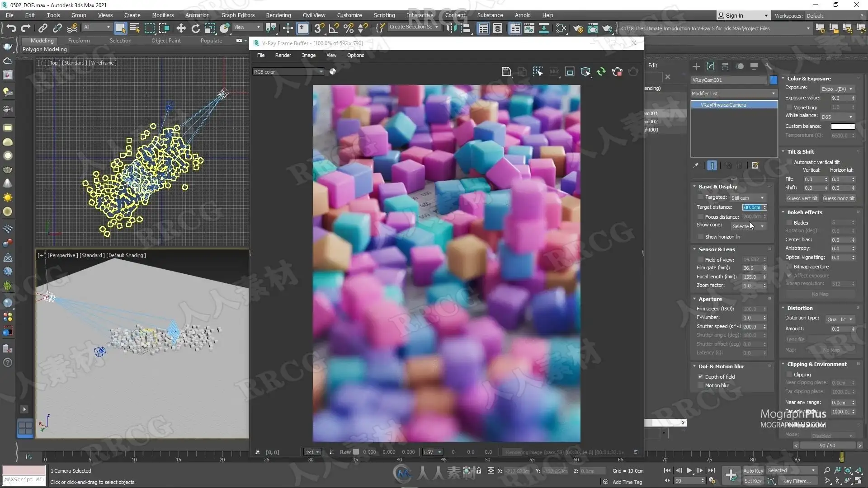The width and height of the screenshot is (868, 488).
Task: Open the Distortion type dropdown
Action: click(x=840, y=319)
